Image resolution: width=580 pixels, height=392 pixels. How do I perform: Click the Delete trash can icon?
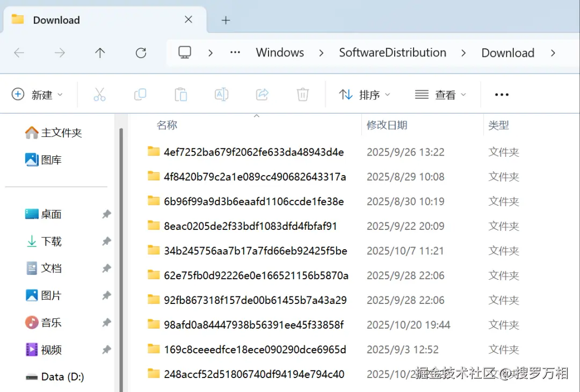(302, 95)
